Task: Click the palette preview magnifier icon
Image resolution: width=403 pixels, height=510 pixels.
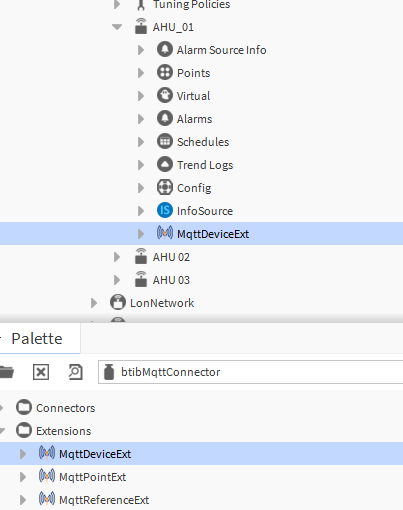Action: 75,372
